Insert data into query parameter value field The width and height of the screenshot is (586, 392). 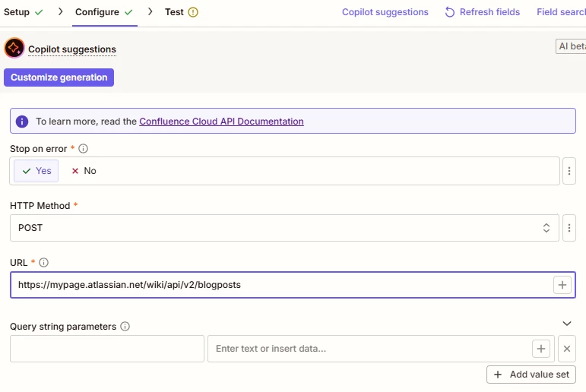[x=541, y=349]
